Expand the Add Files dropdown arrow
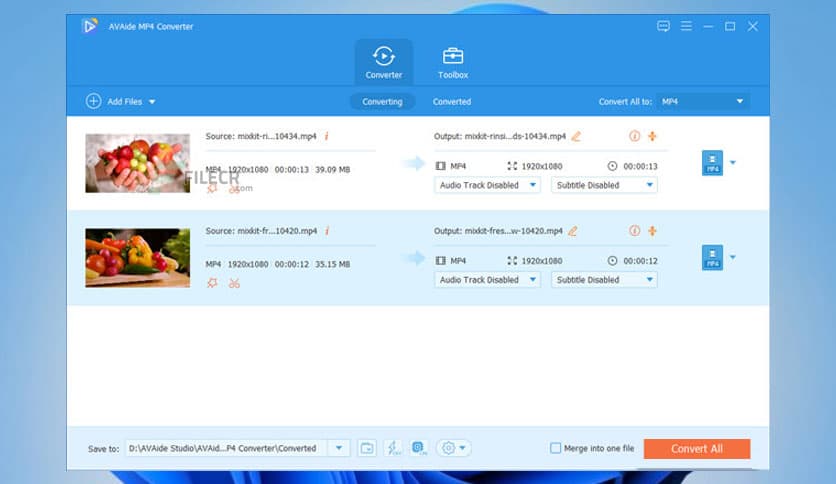 tap(152, 102)
